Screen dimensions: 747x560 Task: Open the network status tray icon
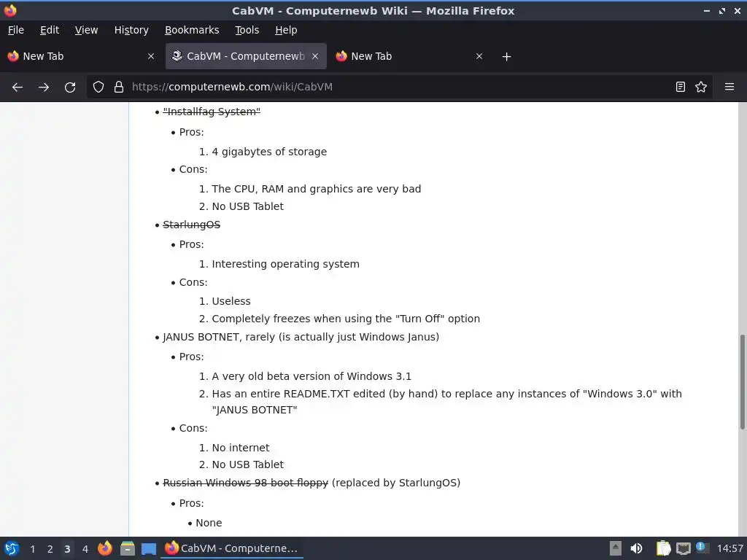[x=683, y=549]
